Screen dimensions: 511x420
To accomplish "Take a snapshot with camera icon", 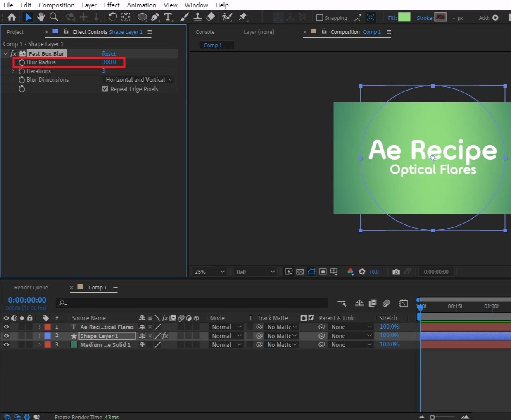I will (396, 272).
